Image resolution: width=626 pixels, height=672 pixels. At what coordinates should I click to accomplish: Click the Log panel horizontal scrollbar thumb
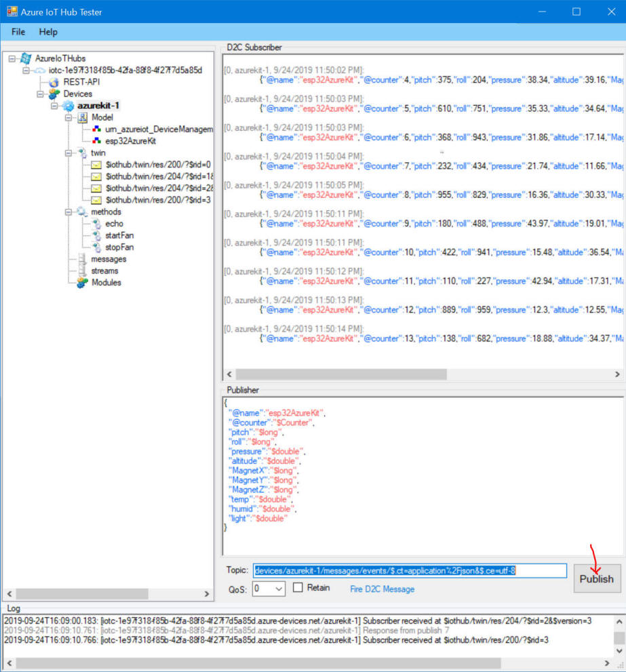[258, 663]
